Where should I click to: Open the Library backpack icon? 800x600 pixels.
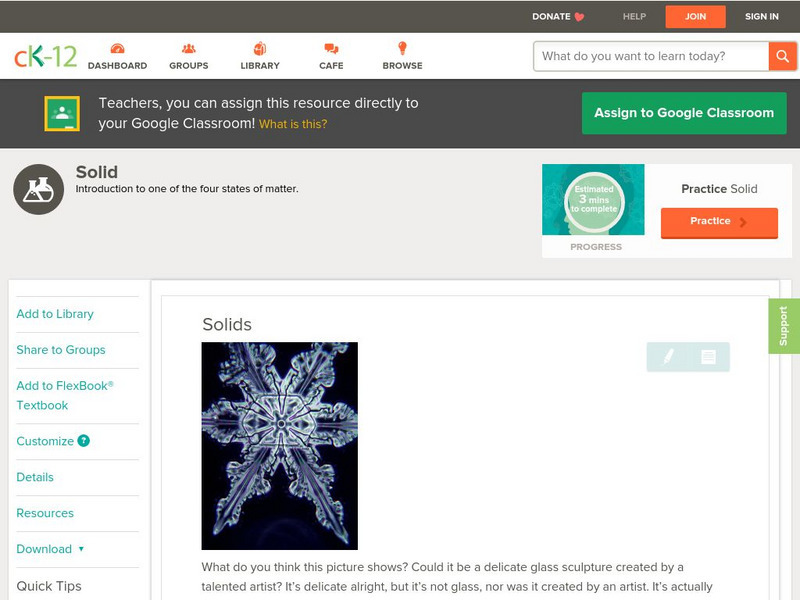(260, 48)
